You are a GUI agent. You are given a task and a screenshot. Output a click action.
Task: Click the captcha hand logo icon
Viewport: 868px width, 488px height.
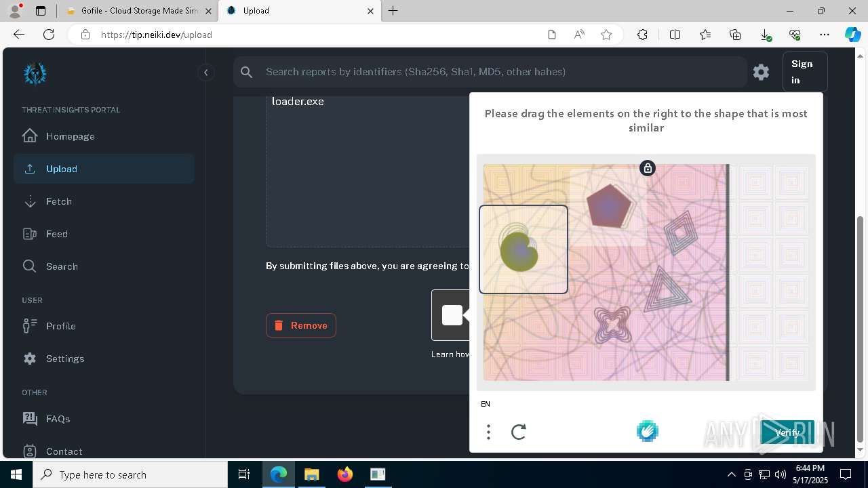tap(648, 431)
